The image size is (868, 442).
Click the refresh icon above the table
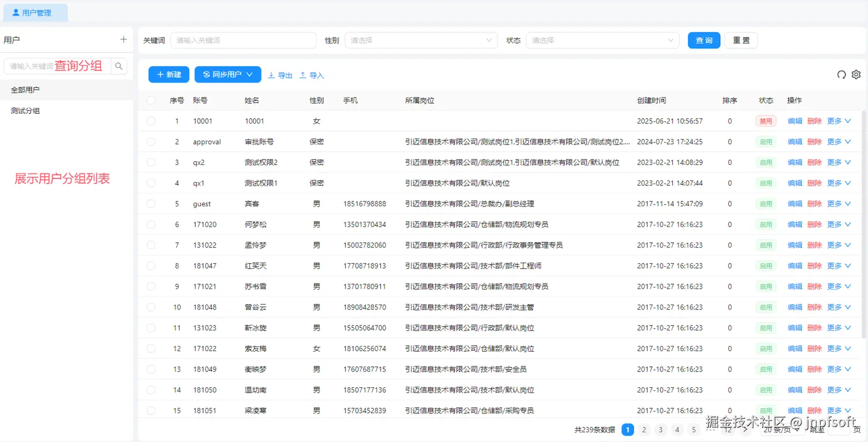(x=842, y=75)
